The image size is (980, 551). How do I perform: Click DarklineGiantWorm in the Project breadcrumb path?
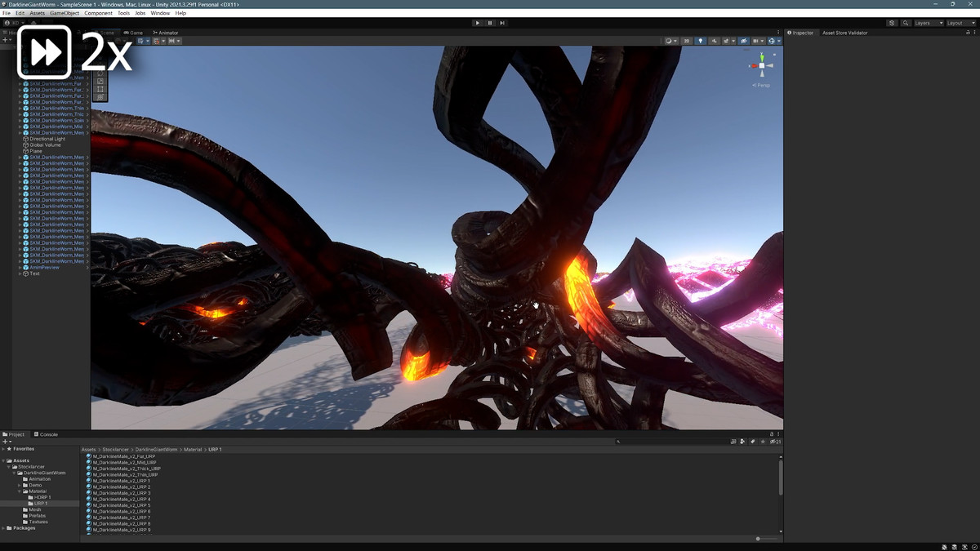pos(156,450)
